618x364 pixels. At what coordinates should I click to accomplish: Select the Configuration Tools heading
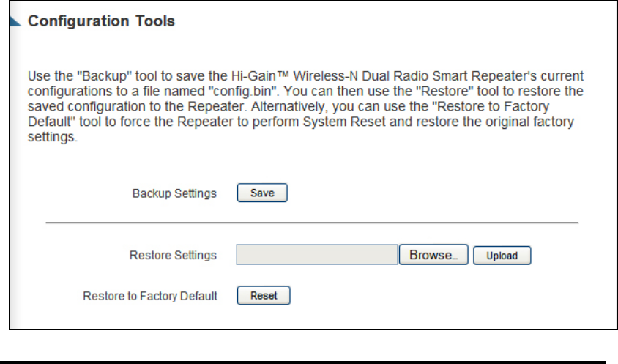coord(101,21)
